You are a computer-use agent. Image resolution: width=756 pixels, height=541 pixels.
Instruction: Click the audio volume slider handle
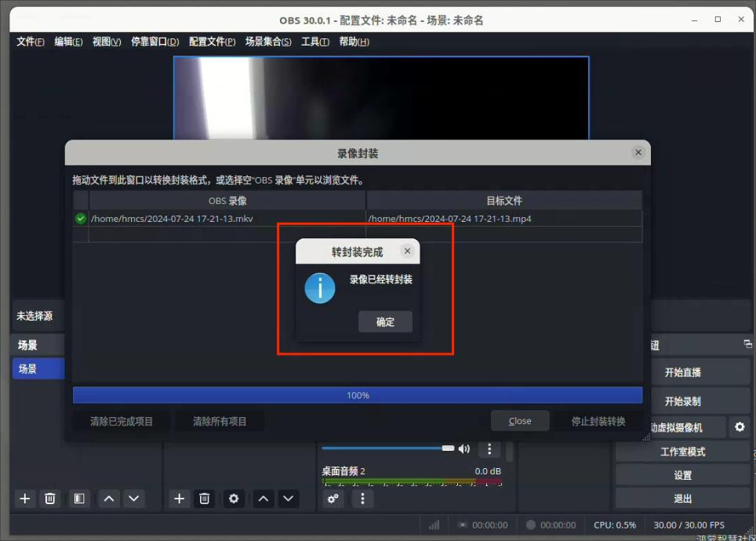pyautogui.click(x=448, y=448)
